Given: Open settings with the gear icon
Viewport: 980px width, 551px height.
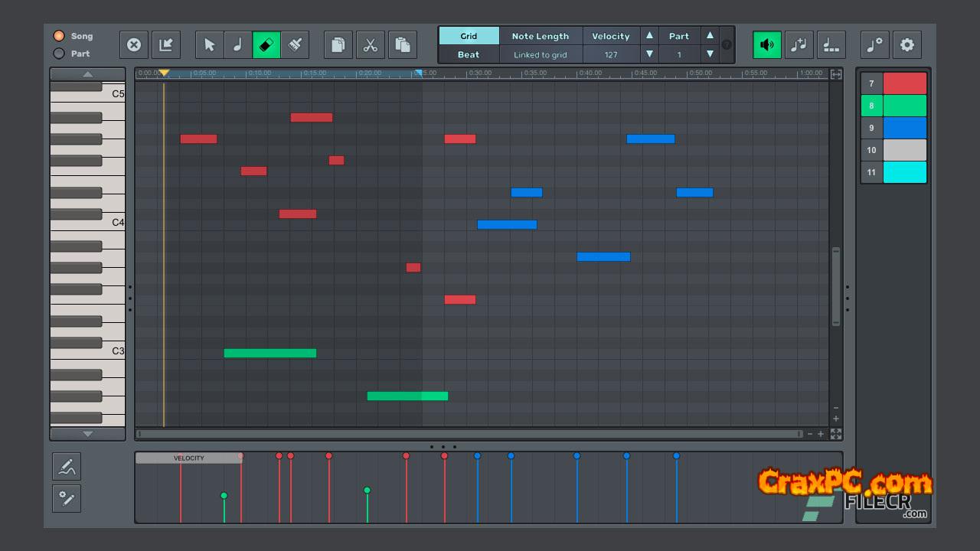Looking at the screenshot, I should [907, 45].
